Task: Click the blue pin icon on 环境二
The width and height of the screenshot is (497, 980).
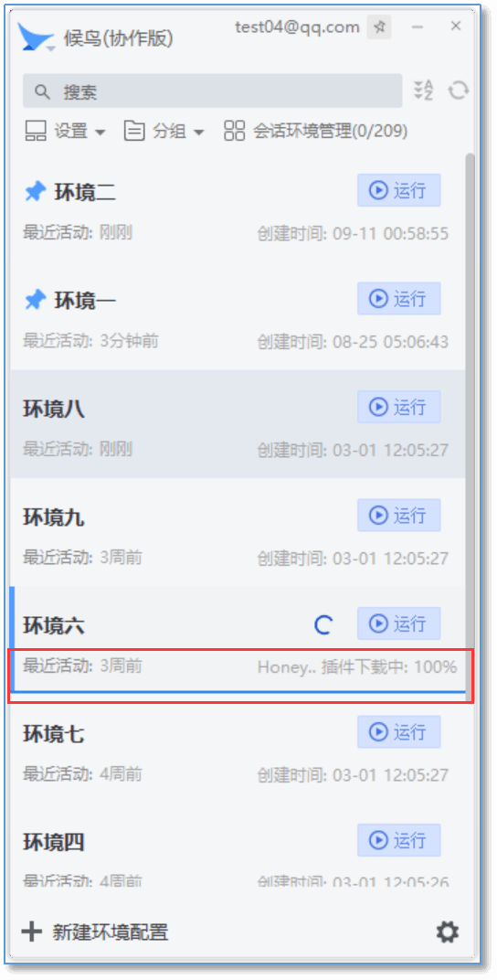Action: [x=35, y=193]
